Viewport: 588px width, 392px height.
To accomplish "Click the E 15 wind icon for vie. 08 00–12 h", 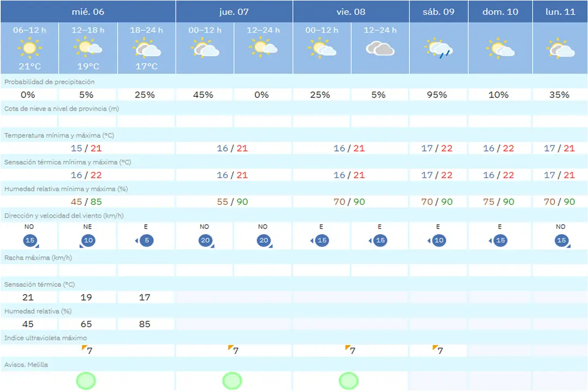I will [x=320, y=241].
